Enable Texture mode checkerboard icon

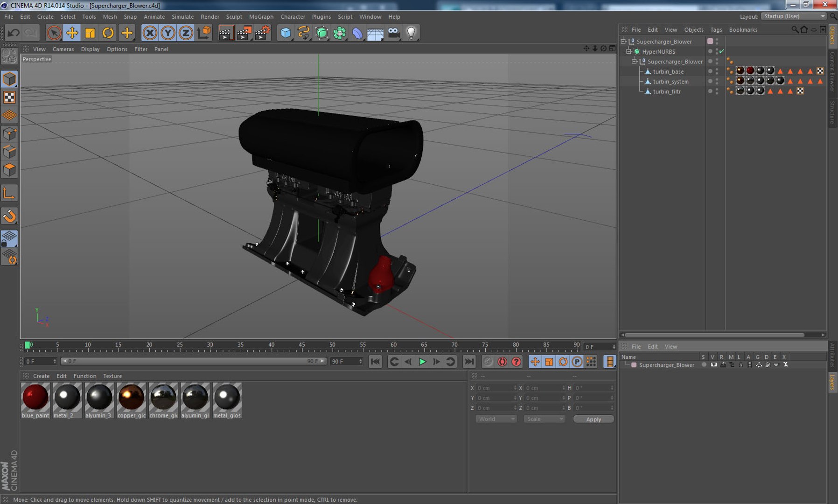[9, 97]
